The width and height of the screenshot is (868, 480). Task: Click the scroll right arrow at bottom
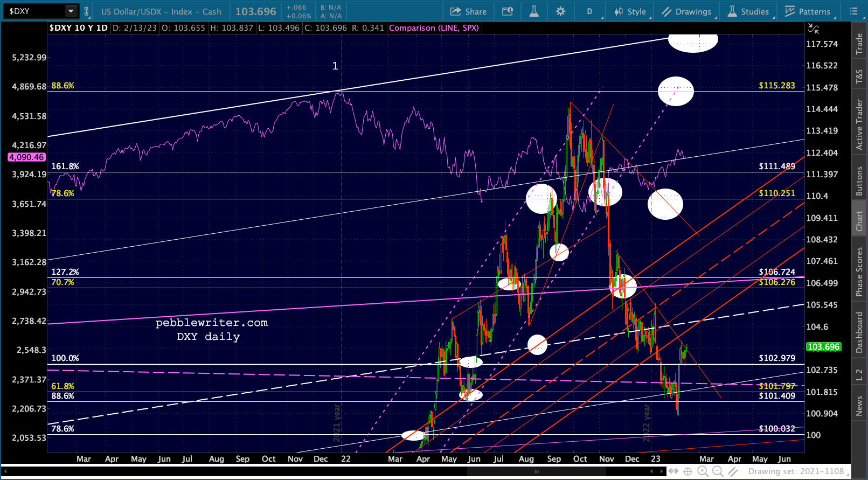click(x=662, y=471)
